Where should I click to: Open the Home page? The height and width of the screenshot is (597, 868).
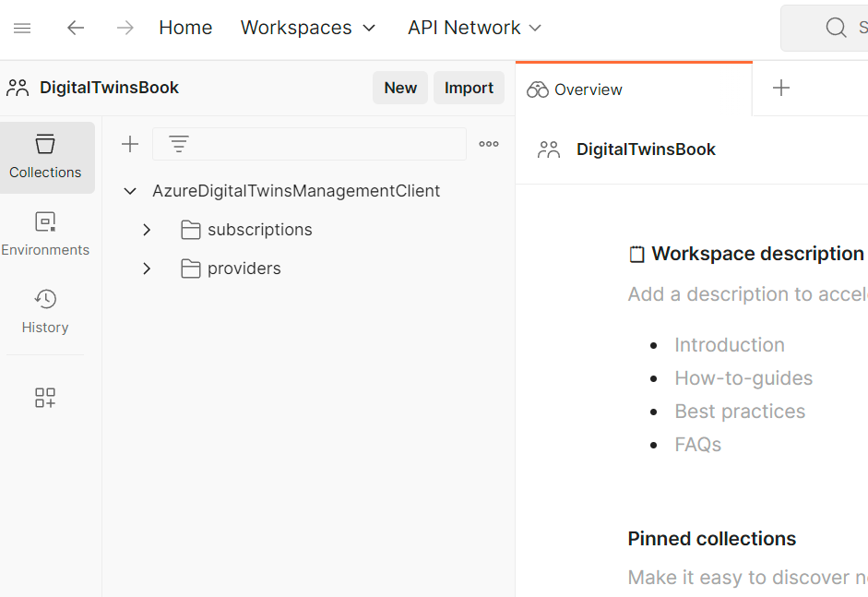[x=185, y=28]
